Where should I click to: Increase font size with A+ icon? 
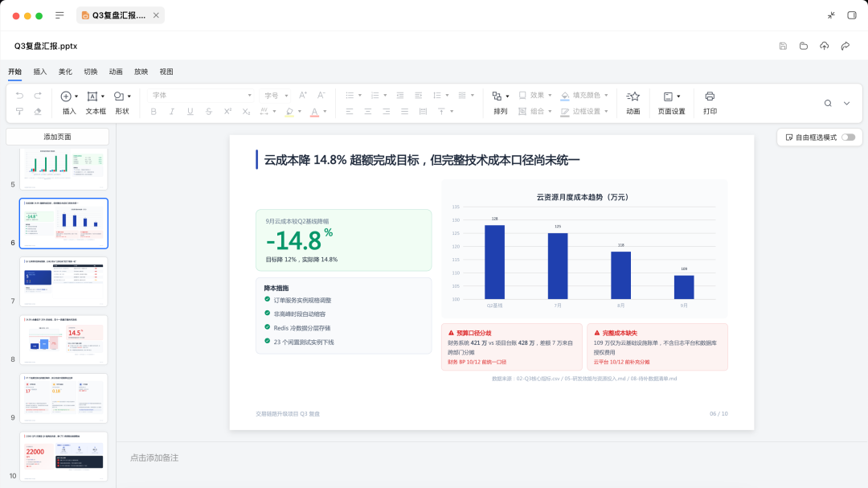(303, 96)
